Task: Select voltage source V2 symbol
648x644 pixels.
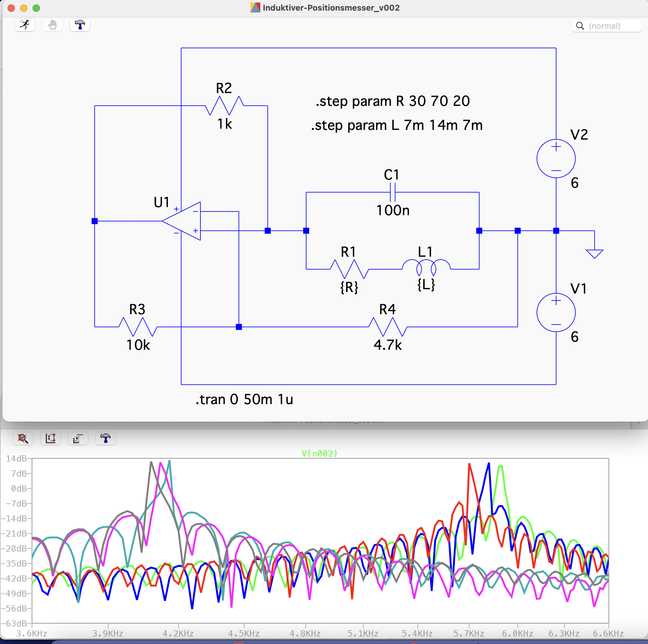Action: click(x=556, y=158)
